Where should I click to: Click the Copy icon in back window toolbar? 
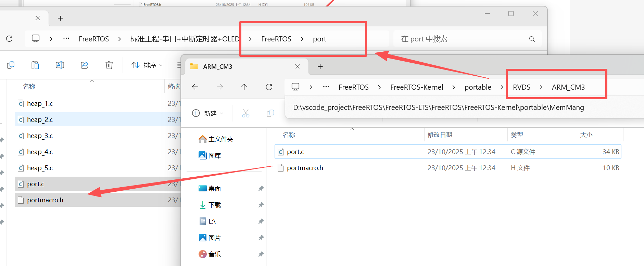pyautogui.click(x=11, y=65)
